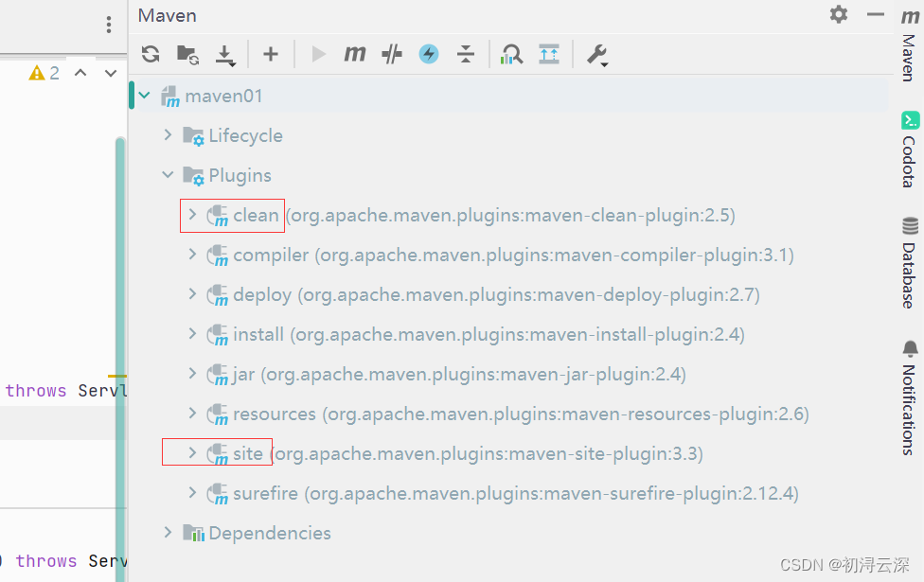
Task: Open Notifications sidebar tab
Action: [x=910, y=397]
